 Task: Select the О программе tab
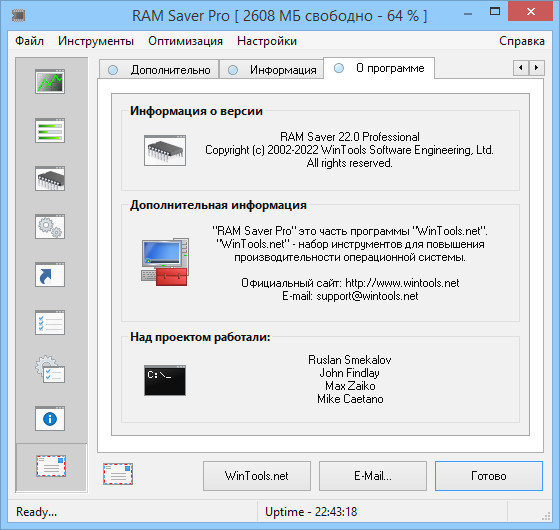(x=379, y=68)
